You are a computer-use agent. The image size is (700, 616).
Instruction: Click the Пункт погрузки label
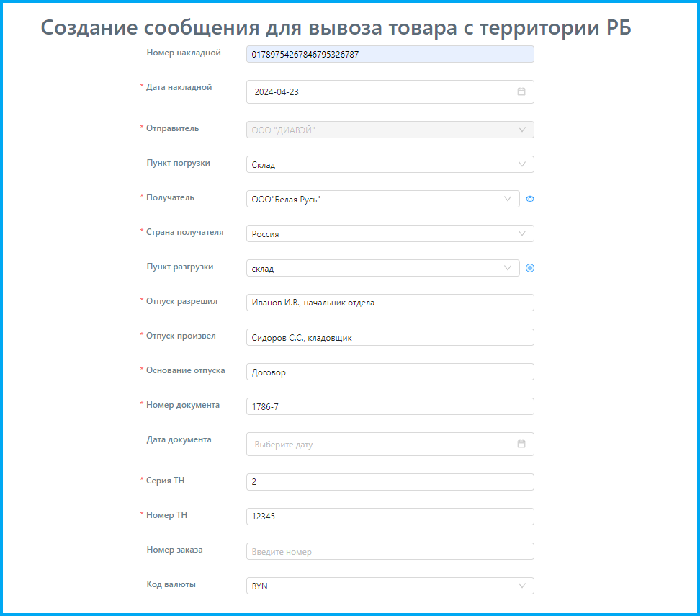point(178,163)
